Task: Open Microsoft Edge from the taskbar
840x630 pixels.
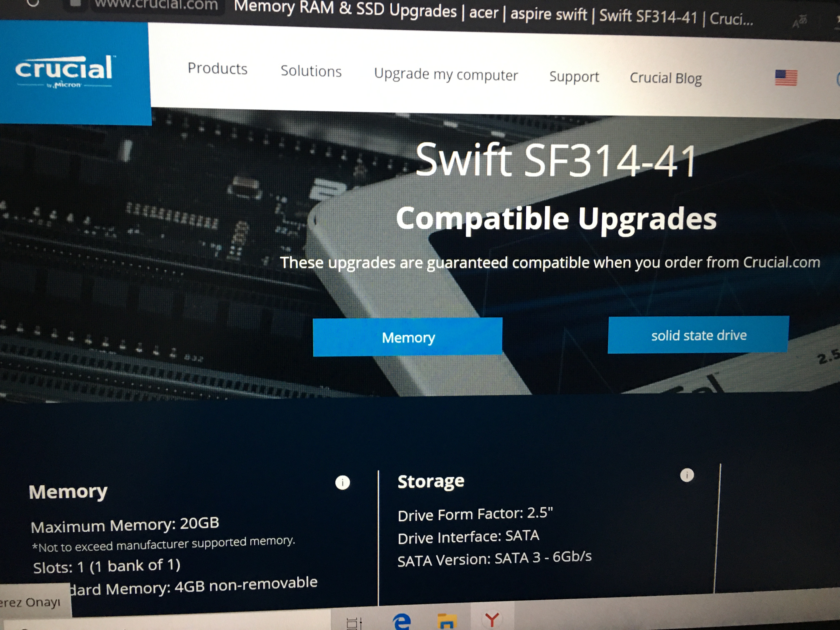Action: pyautogui.click(x=402, y=621)
